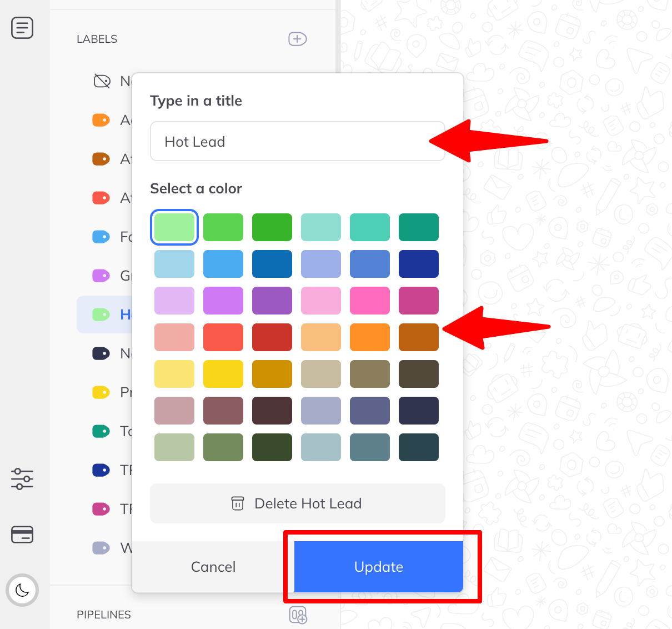Image resolution: width=672 pixels, height=629 pixels.
Task: Click the Delete Hot Lead button
Action: [x=298, y=503]
